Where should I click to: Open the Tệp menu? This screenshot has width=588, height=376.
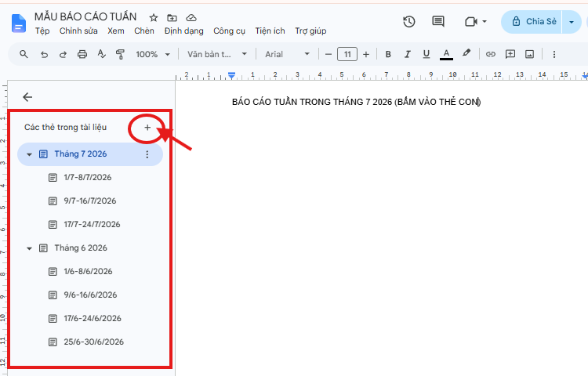click(42, 31)
